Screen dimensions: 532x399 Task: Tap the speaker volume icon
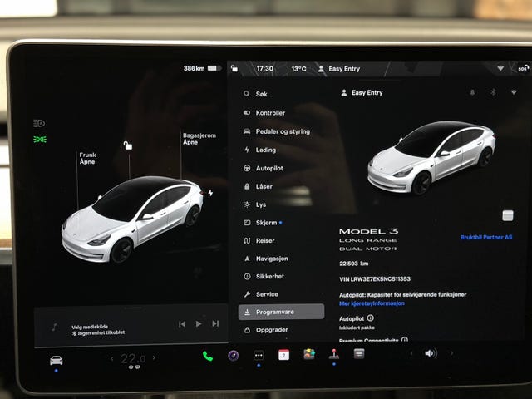click(x=431, y=353)
